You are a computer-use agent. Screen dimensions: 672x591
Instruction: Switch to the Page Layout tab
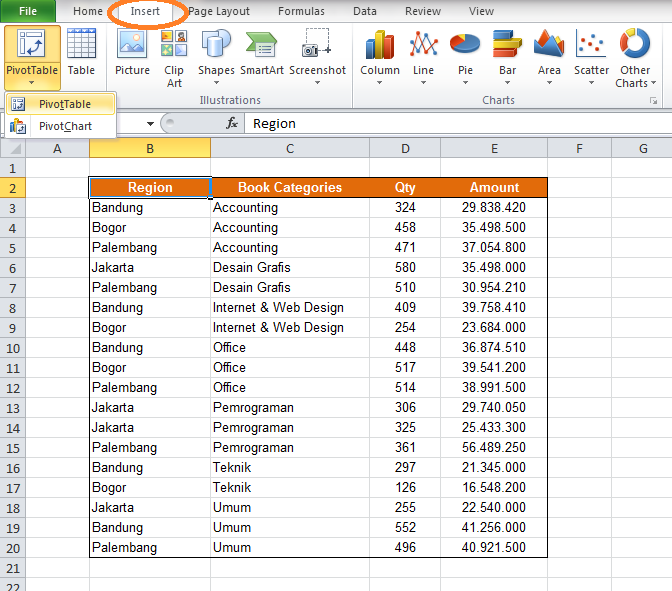[219, 11]
